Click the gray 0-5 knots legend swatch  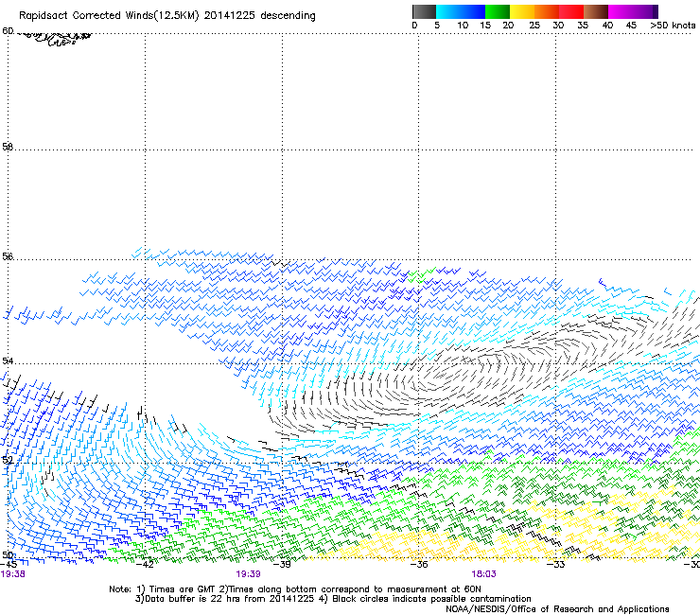424,11
